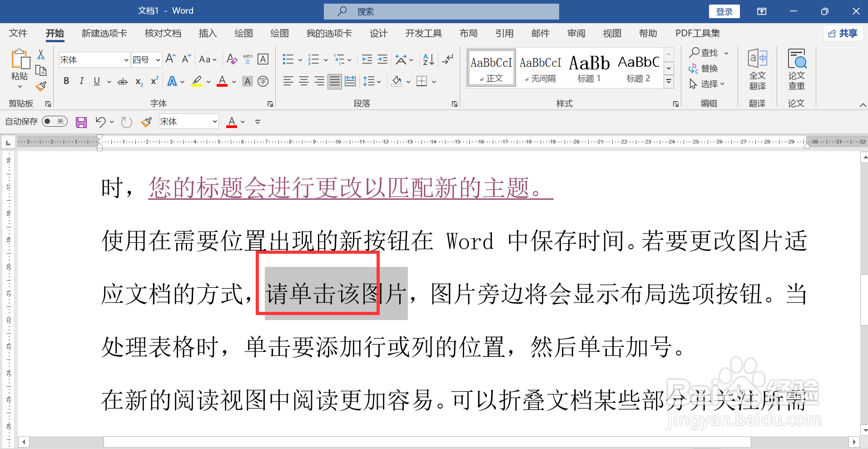
Task: Open the purple underlined hyperlink 您的标题会进行更改
Action: [351, 188]
